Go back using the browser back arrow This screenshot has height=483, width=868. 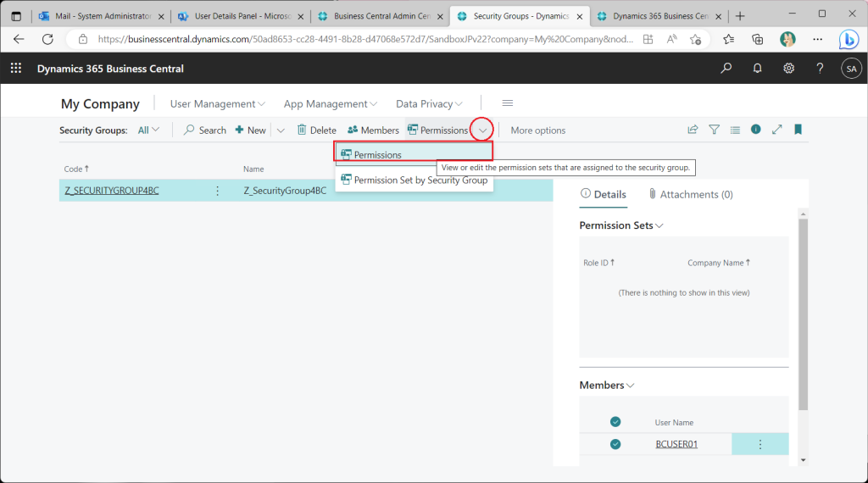click(x=19, y=39)
